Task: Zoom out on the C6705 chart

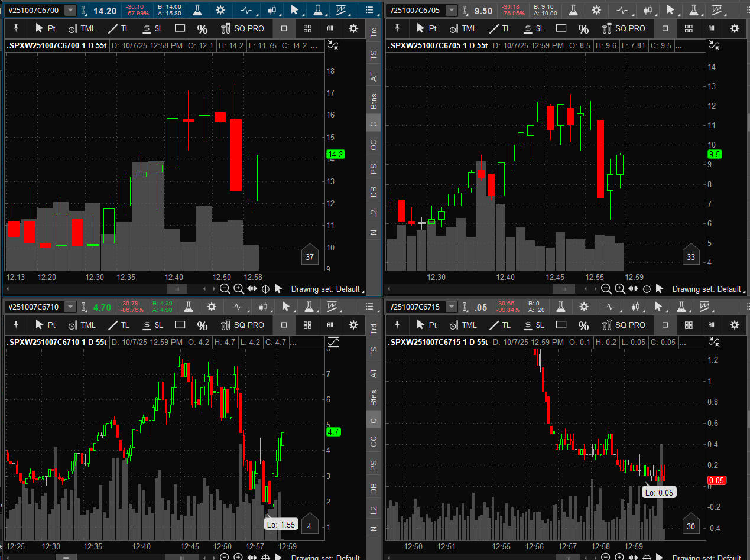Action: point(606,289)
